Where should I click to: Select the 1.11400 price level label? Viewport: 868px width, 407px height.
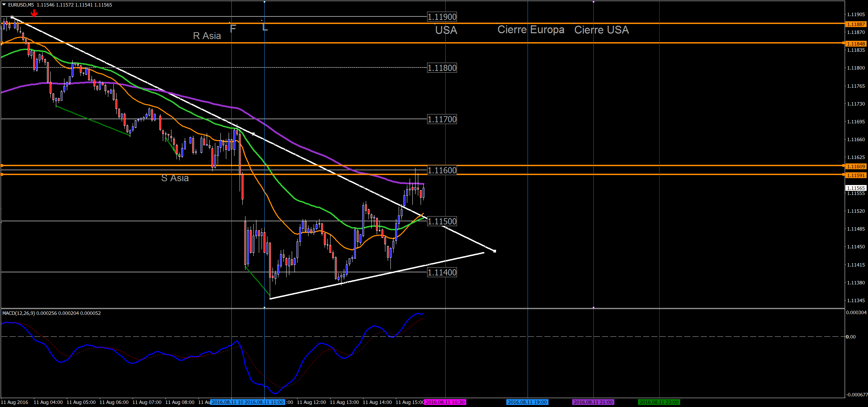click(x=442, y=272)
